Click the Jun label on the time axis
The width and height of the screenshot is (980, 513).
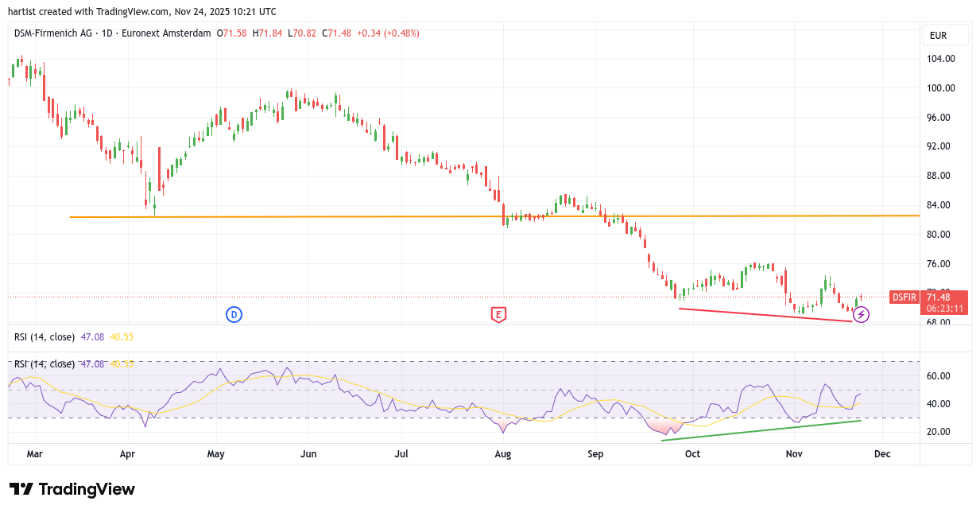pyautogui.click(x=308, y=454)
